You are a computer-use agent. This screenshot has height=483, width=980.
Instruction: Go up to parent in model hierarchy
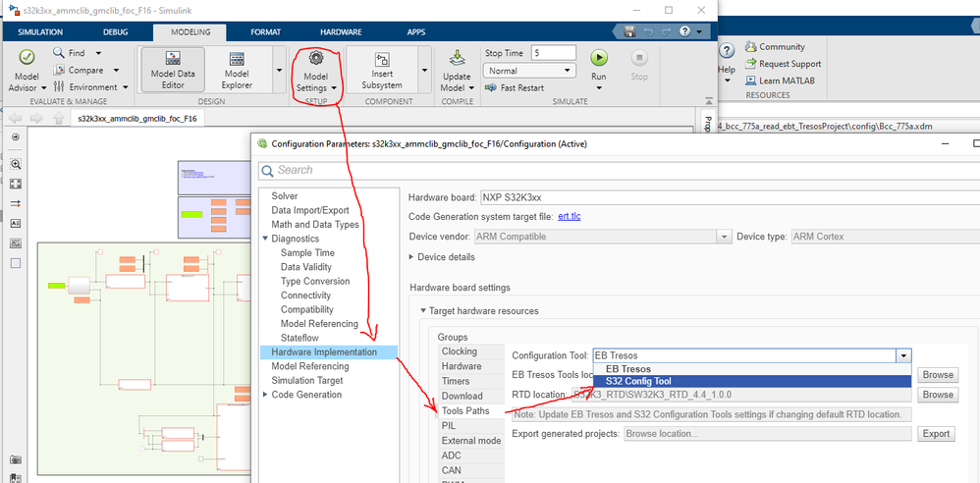point(58,118)
